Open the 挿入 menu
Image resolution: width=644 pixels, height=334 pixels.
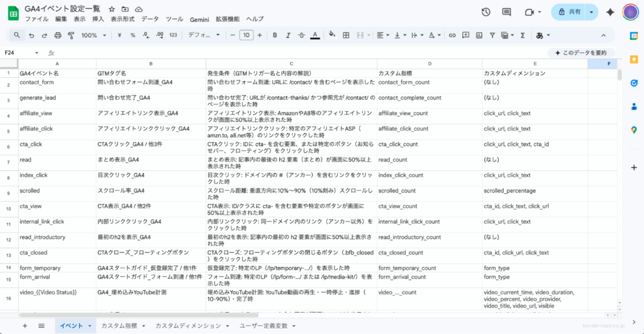(98, 19)
